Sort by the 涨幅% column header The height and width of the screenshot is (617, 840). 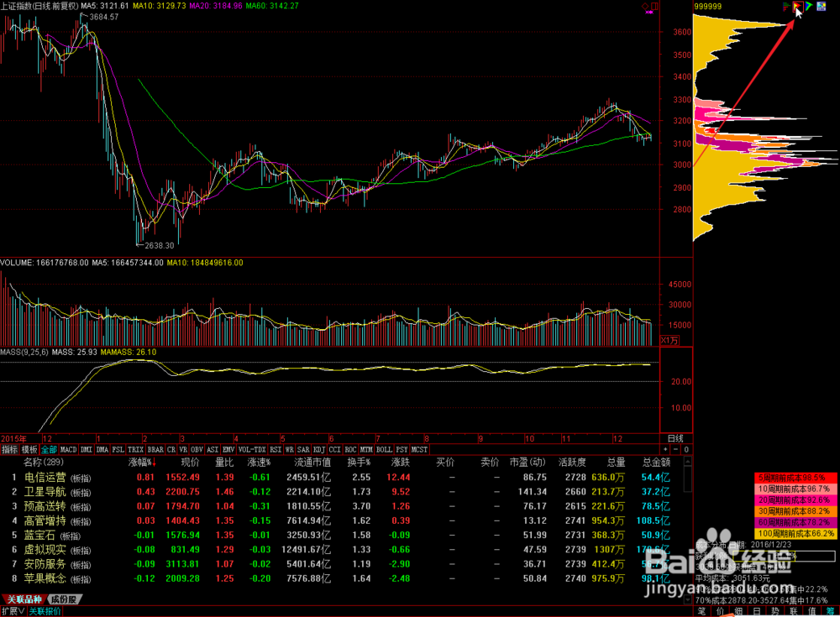click(142, 463)
